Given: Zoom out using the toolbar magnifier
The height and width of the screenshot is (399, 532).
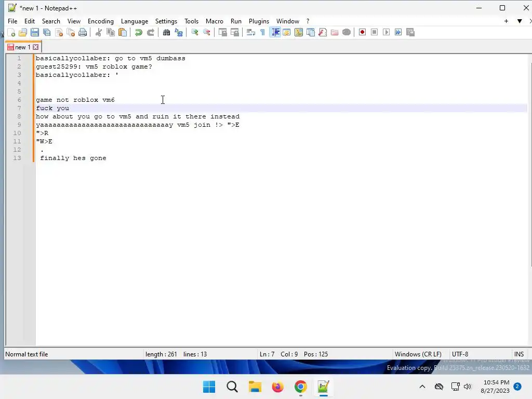Looking at the screenshot, I should click(x=206, y=32).
